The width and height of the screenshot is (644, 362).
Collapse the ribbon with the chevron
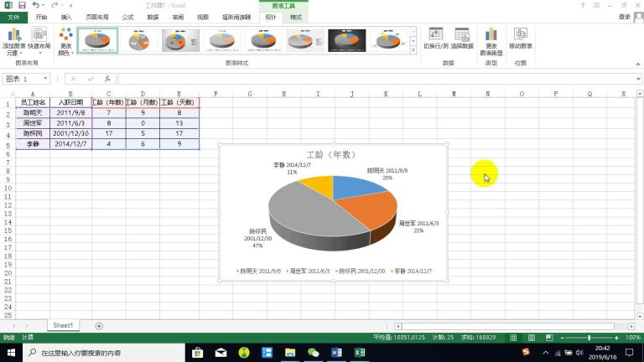click(x=637, y=64)
